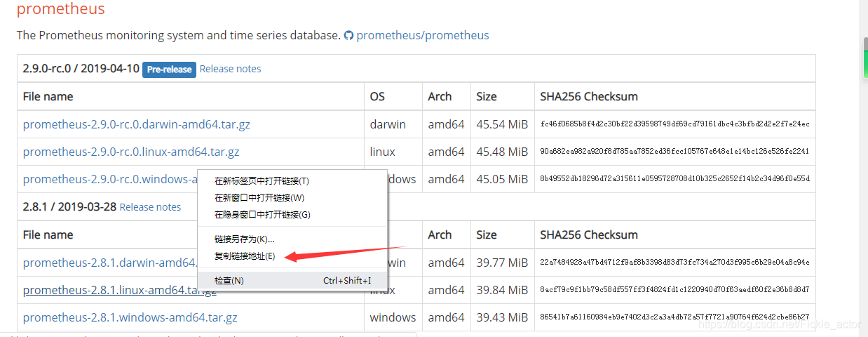Click the 2.8.1 / 2019-03-28 release title
868x337 pixels.
pyautogui.click(x=69, y=207)
